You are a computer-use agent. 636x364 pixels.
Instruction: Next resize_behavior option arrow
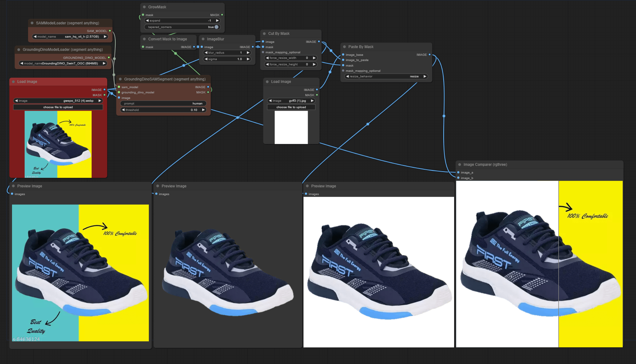pos(425,76)
